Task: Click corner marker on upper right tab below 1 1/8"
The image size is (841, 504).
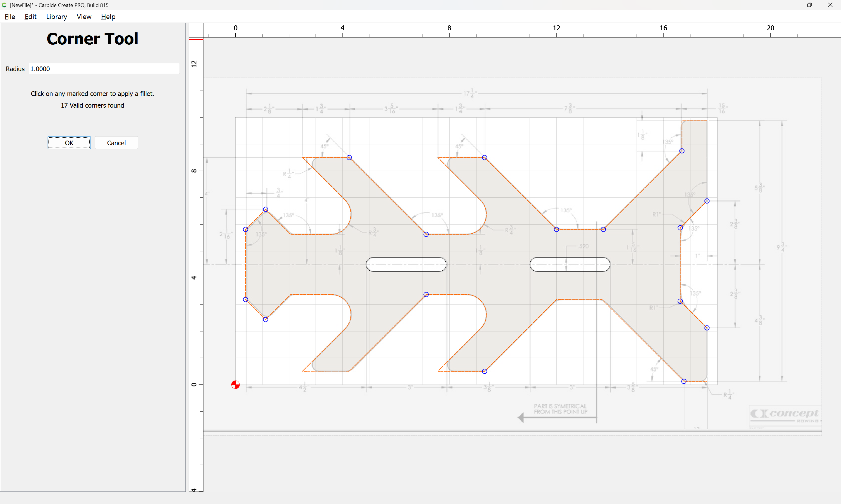Action: tap(682, 151)
